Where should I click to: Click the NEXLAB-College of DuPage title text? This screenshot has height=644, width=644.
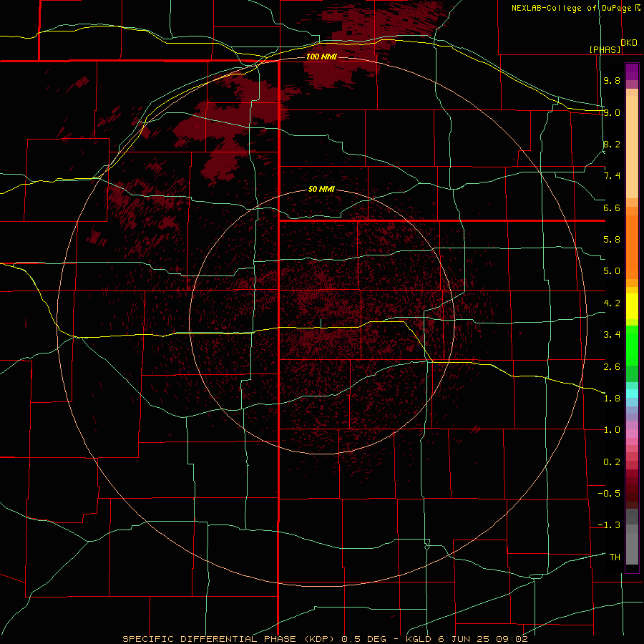[572, 8]
